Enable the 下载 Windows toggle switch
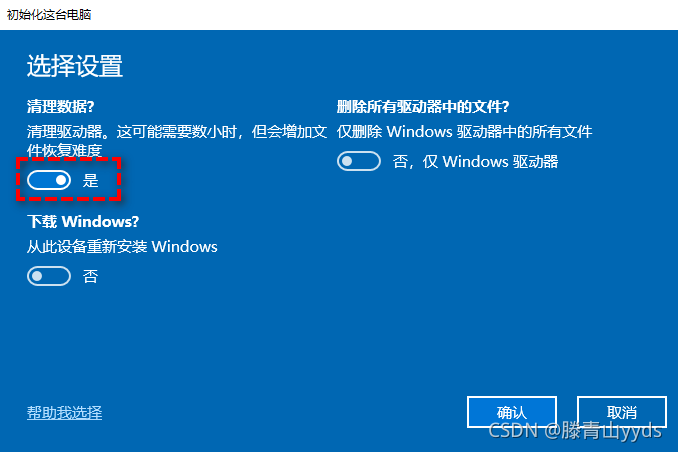 pos(49,276)
